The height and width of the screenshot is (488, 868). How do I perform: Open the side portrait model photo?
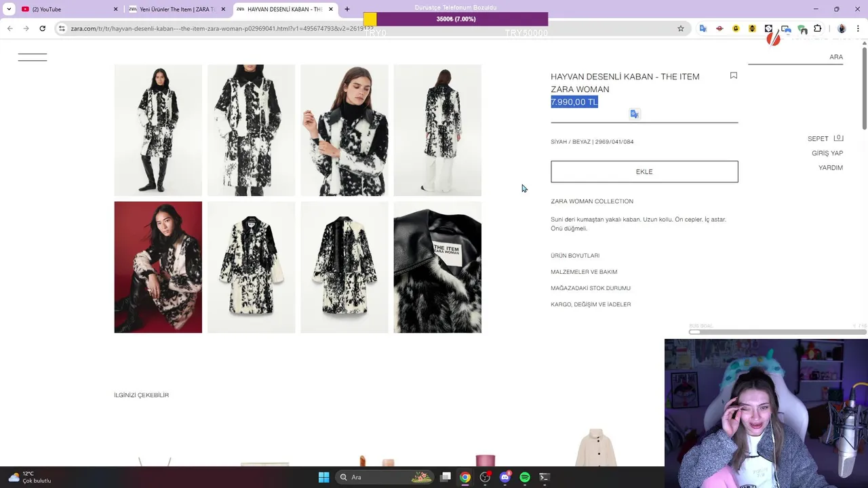[344, 130]
